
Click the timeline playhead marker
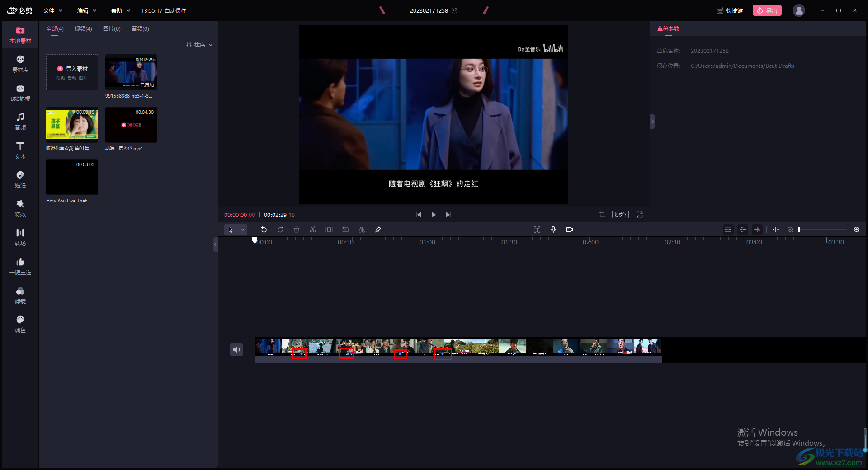point(255,240)
